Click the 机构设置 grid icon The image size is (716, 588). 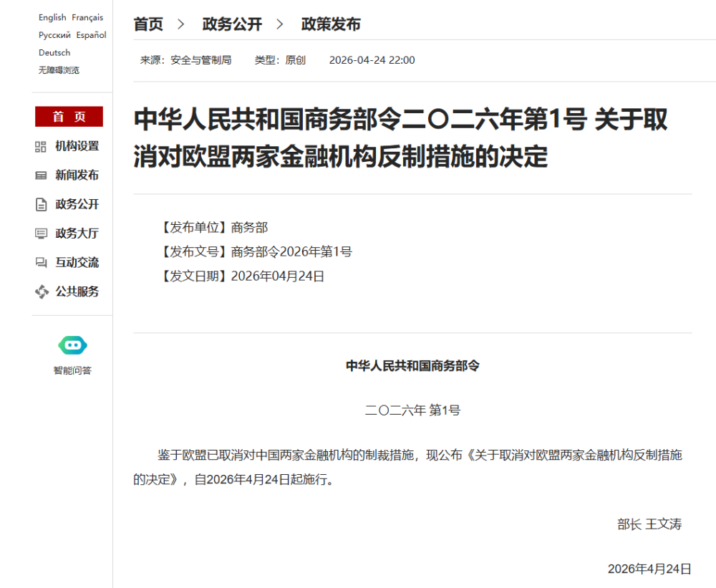pyautogui.click(x=41, y=147)
